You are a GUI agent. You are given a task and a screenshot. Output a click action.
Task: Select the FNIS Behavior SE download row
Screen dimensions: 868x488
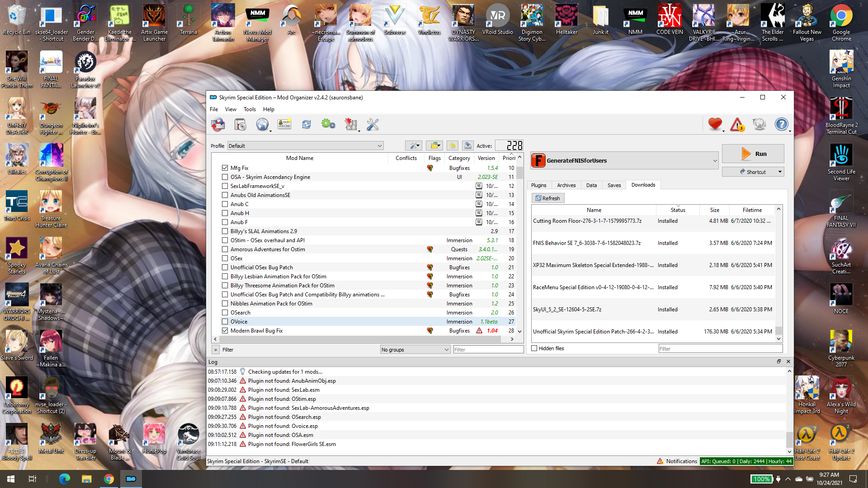[653, 243]
